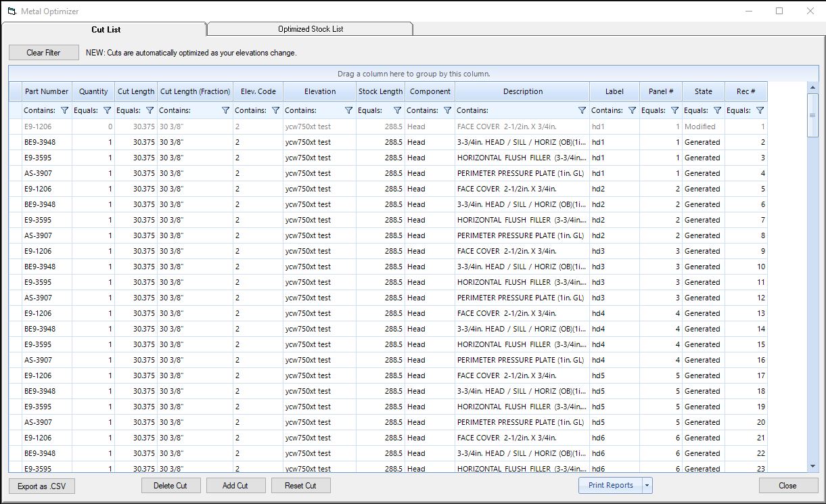Viewport: 826px width, 504px height.
Task: Open the filter icon for Part Number column
Action: point(65,110)
